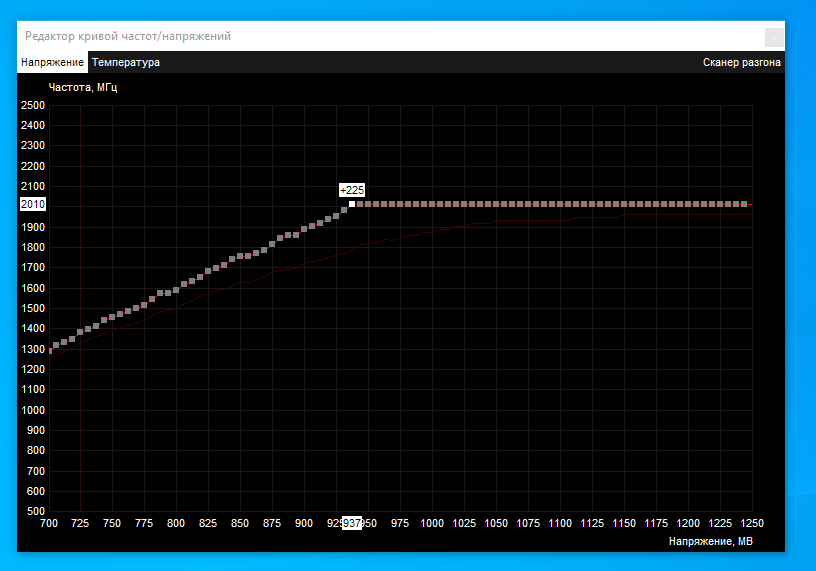Image resolution: width=816 pixels, height=571 pixels.
Task: Click the 975 voltage axis label
Action: point(400,523)
